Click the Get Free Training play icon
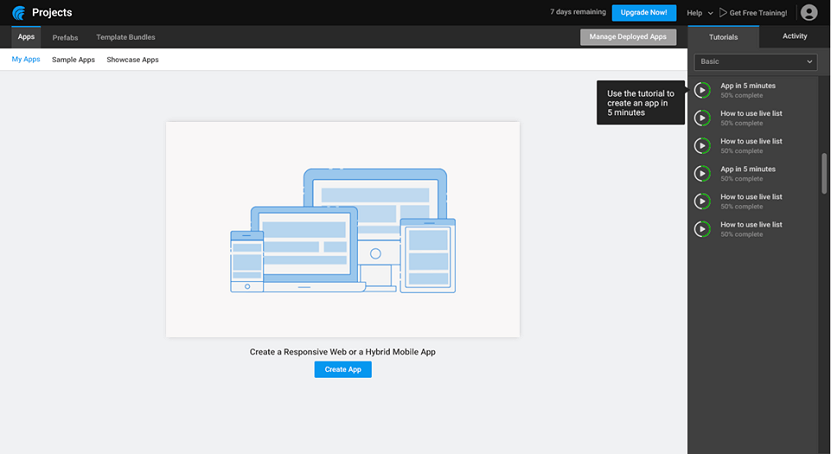Viewport: 831px width, 454px height. click(x=722, y=13)
